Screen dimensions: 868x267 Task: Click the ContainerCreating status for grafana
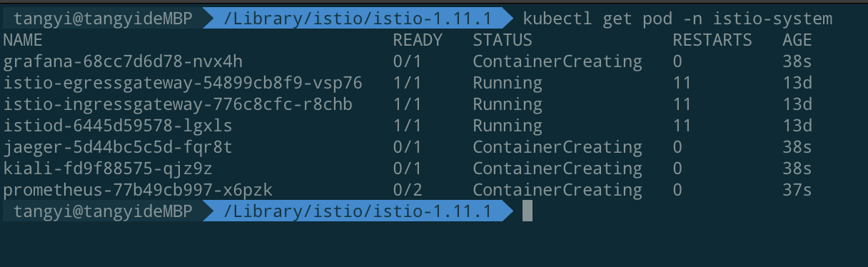pos(557,61)
